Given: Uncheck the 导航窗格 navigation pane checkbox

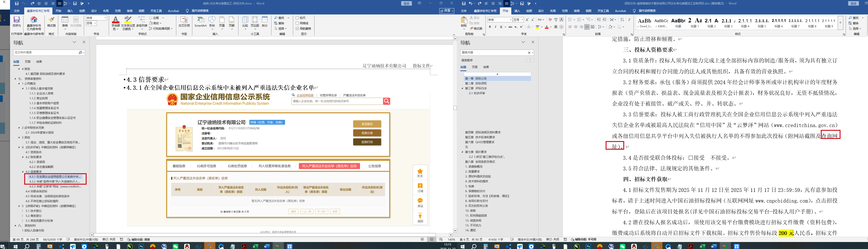Looking at the screenshot, I should pyautogui.click(x=298, y=29).
